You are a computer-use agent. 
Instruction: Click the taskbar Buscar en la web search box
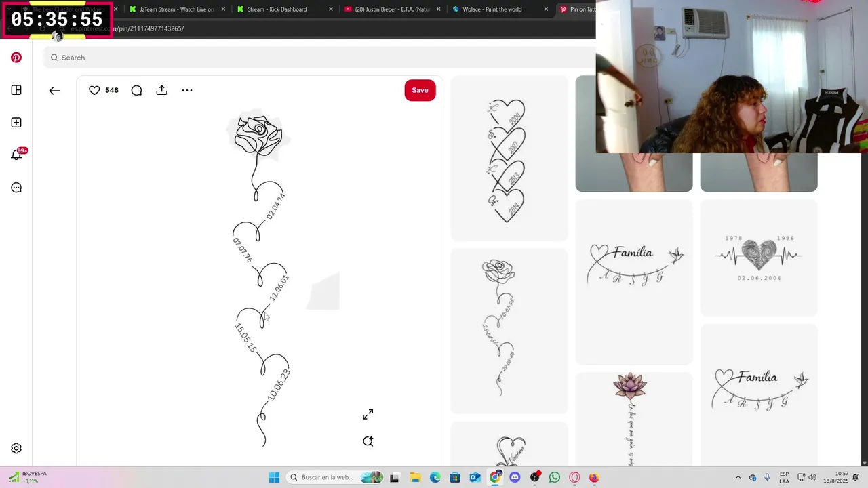coord(336,477)
